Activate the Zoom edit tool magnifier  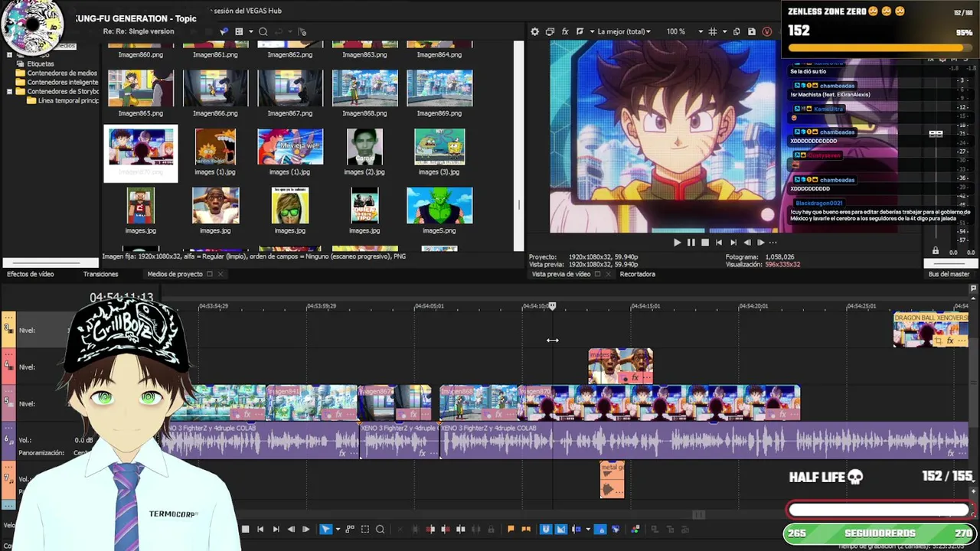point(380,529)
